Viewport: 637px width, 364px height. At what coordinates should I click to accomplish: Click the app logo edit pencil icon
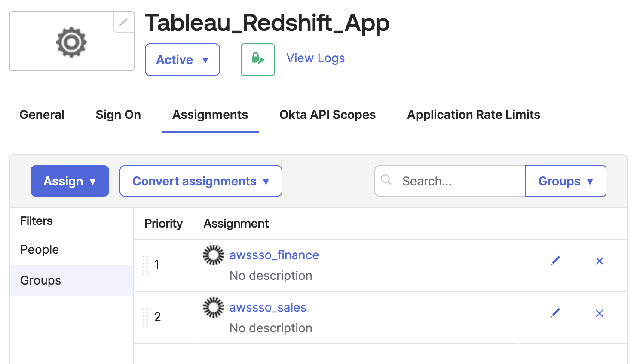pos(123,22)
